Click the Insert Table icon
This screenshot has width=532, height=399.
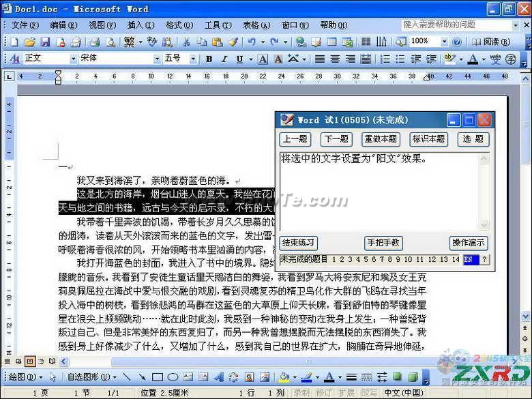tap(331, 42)
